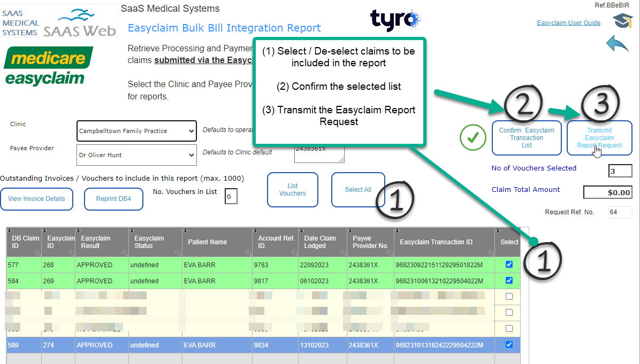
Task: Click Transmit Easyclaim Report Request button
Action: point(599,138)
